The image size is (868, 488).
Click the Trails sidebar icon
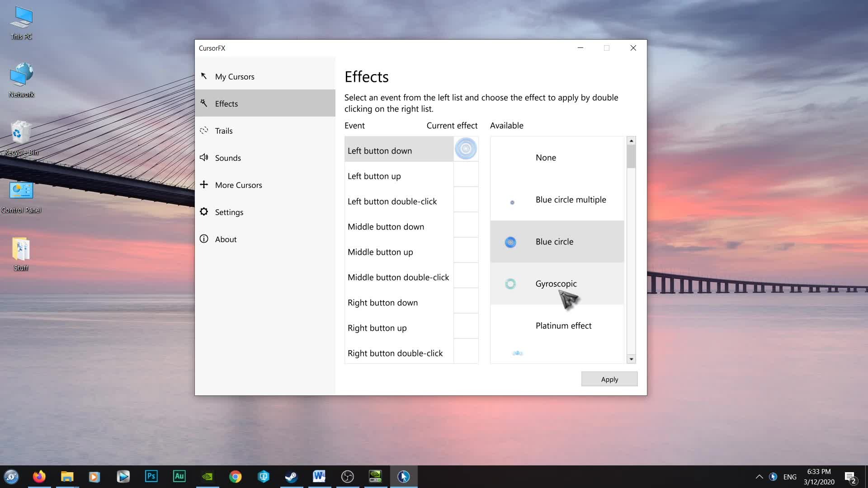(x=204, y=131)
